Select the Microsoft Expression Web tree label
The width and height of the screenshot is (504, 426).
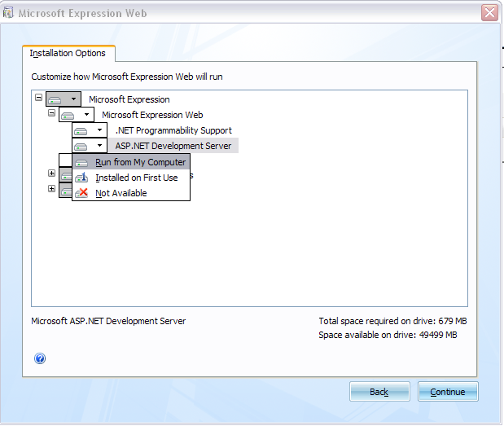pyautogui.click(x=152, y=115)
